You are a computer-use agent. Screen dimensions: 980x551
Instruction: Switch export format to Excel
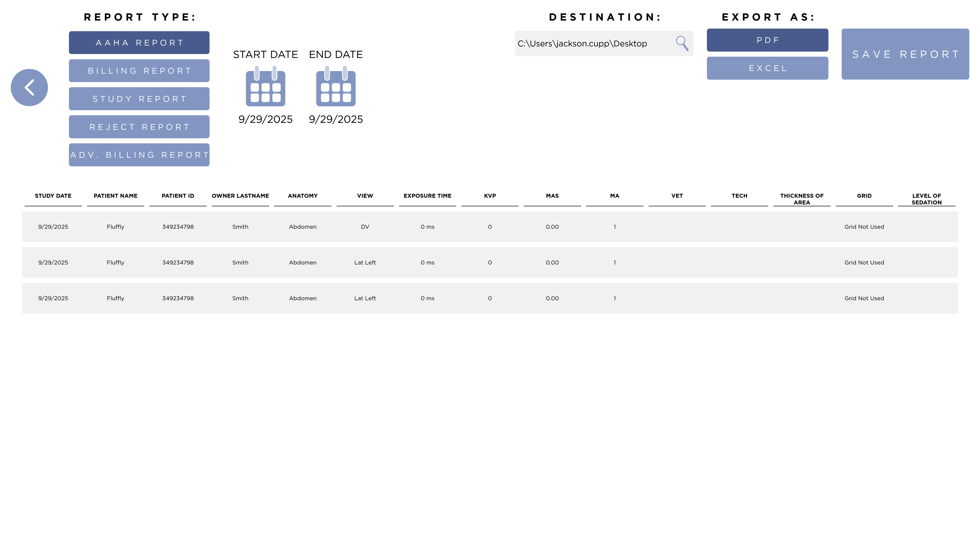pyautogui.click(x=767, y=68)
